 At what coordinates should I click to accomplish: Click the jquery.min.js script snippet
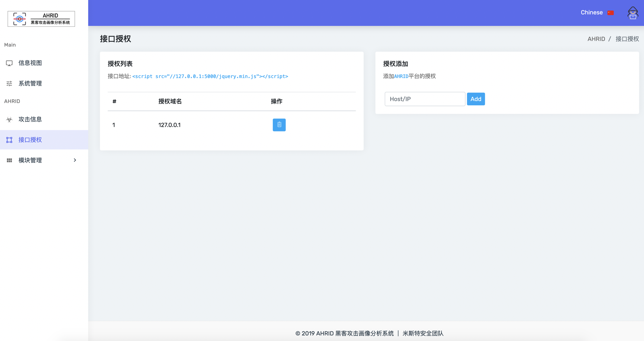pos(210,76)
